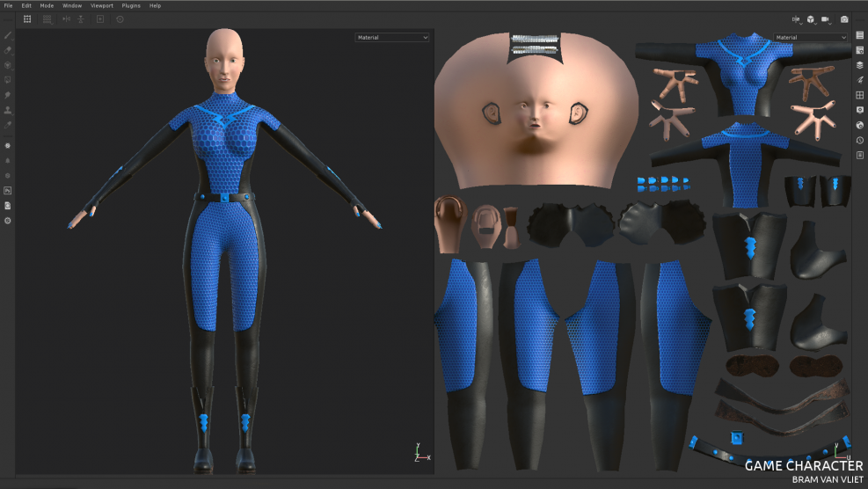The image size is (868, 489).
Task: Open Material dropdown in 3D viewport
Action: coord(392,38)
